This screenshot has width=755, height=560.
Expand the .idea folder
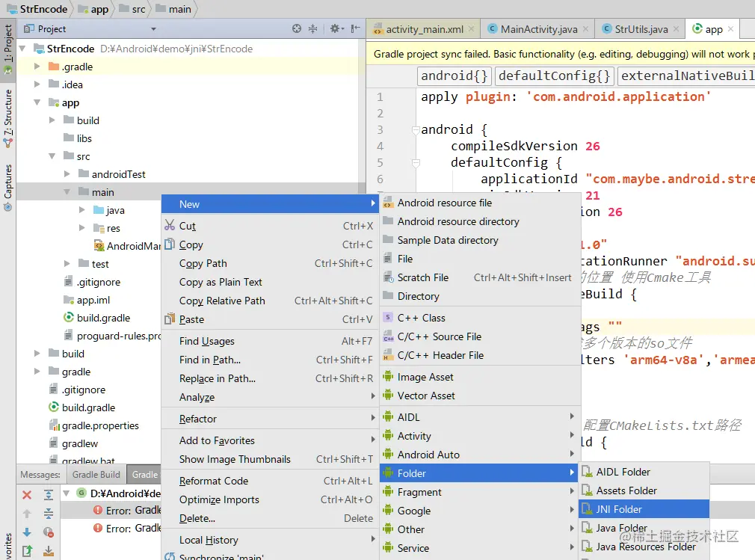pyautogui.click(x=37, y=84)
